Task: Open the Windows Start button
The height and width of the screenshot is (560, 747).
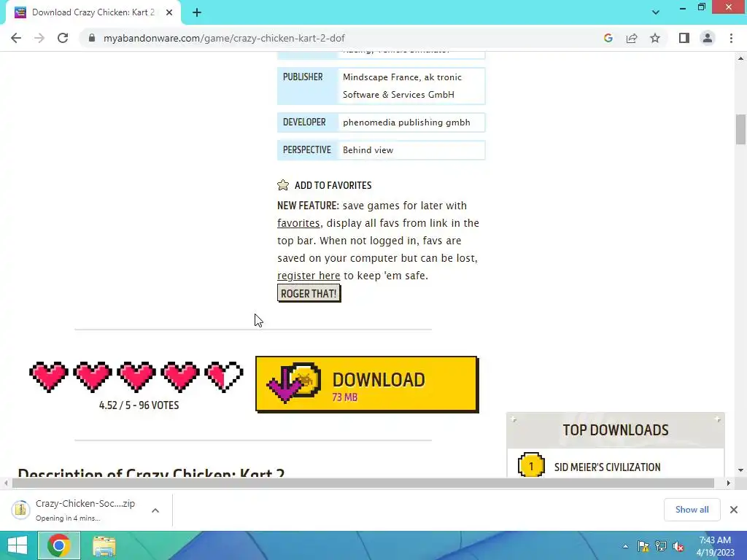Action: [x=18, y=545]
